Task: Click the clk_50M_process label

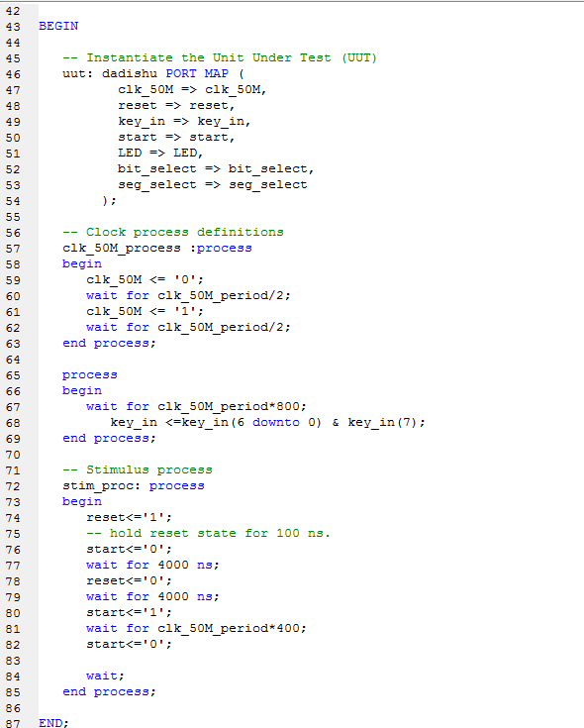Action: (x=122, y=249)
